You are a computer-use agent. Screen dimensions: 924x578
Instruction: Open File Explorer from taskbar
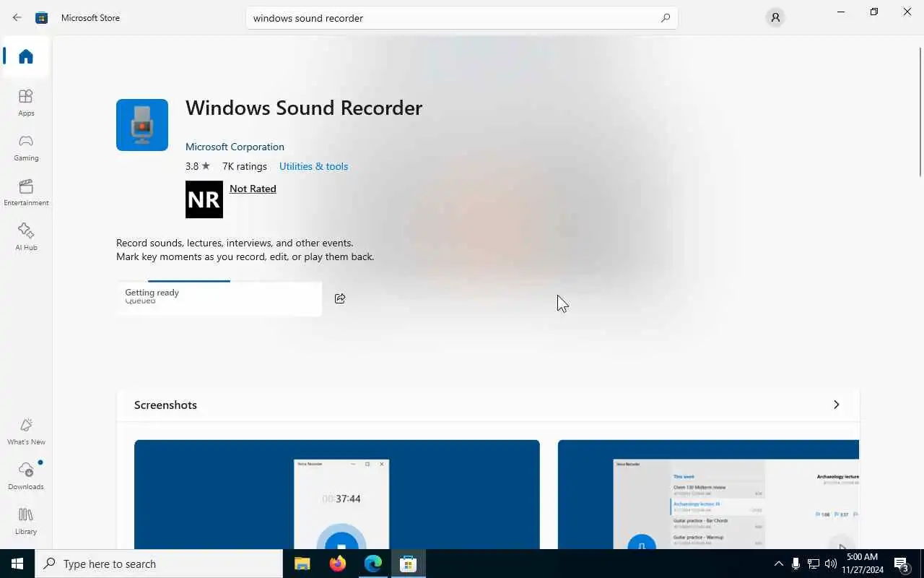[x=302, y=564]
